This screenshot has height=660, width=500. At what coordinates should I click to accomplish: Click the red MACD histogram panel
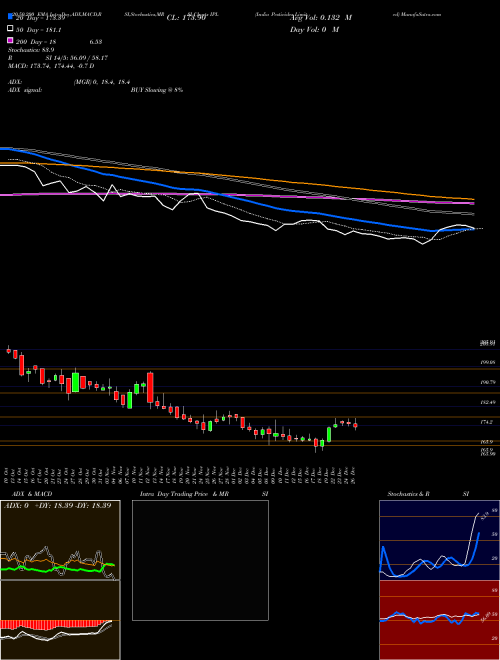coord(60,620)
